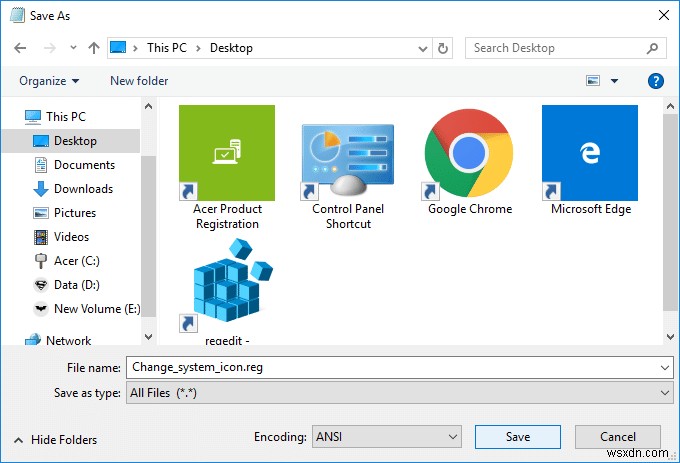Select Acer Product Registration shortcut

[x=227, y=168]
